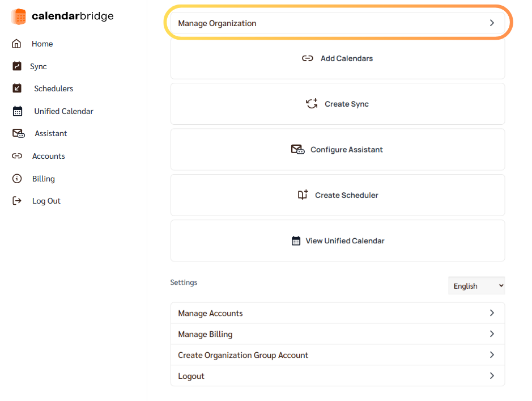
Task: Open the Manage Organization row
Action: coord(338,23)
